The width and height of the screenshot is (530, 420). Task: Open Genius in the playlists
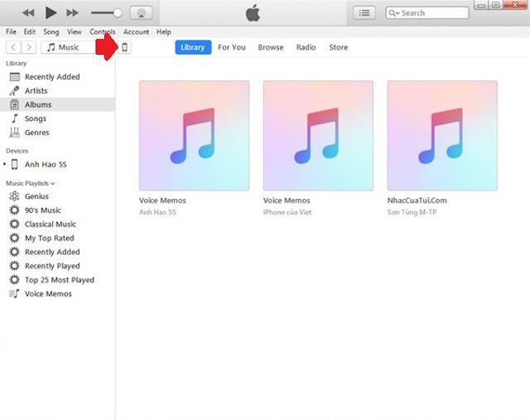pyautogui.click(x=36, y=196)
